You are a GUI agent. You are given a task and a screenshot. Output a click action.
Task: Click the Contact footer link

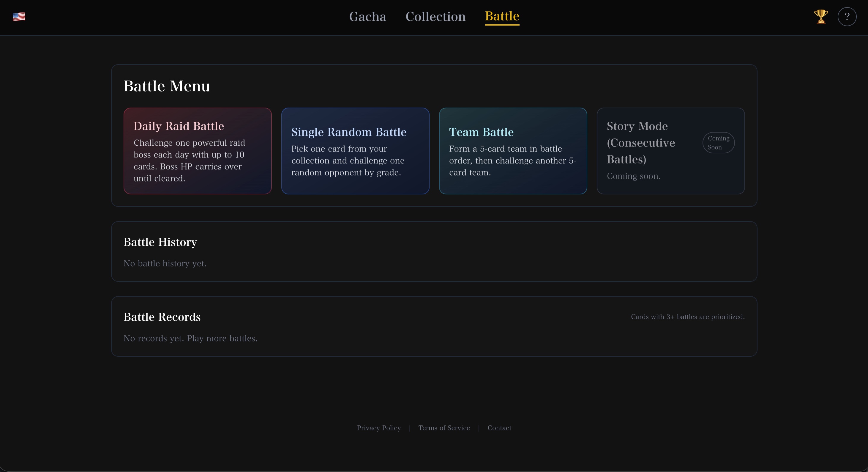tap(499, 428)
